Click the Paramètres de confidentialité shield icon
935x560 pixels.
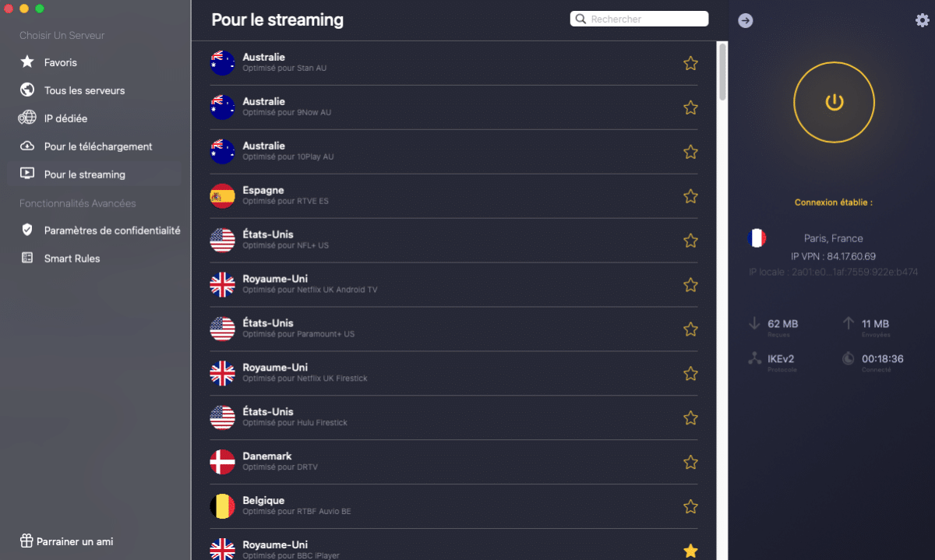27,231
